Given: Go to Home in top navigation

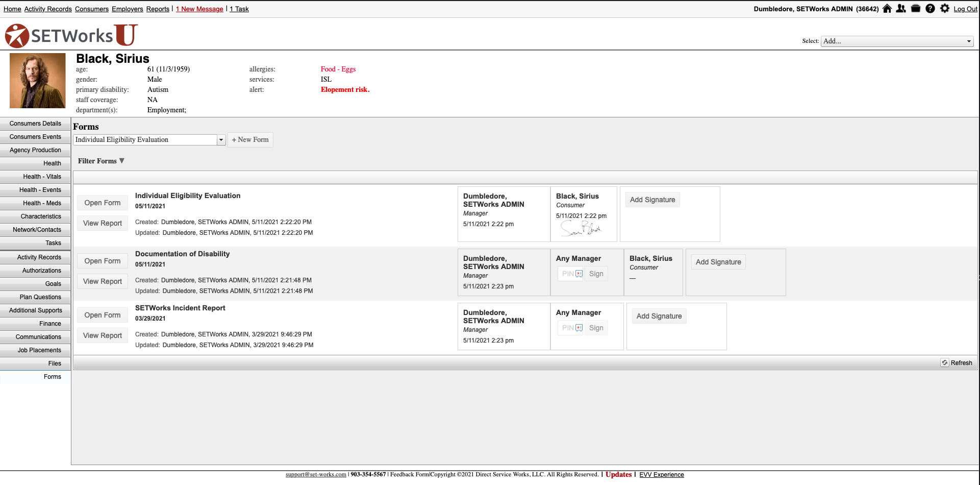Looking at the screenshot, I should coord(12,9).
